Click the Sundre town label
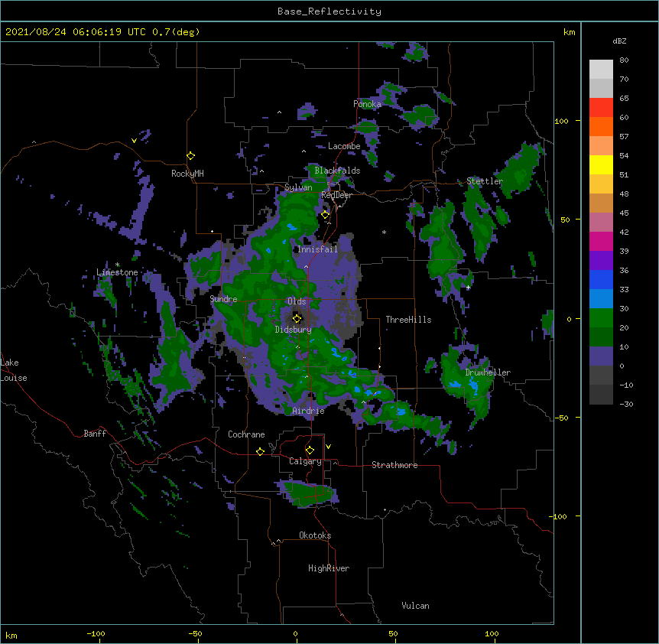 (223, 299)
